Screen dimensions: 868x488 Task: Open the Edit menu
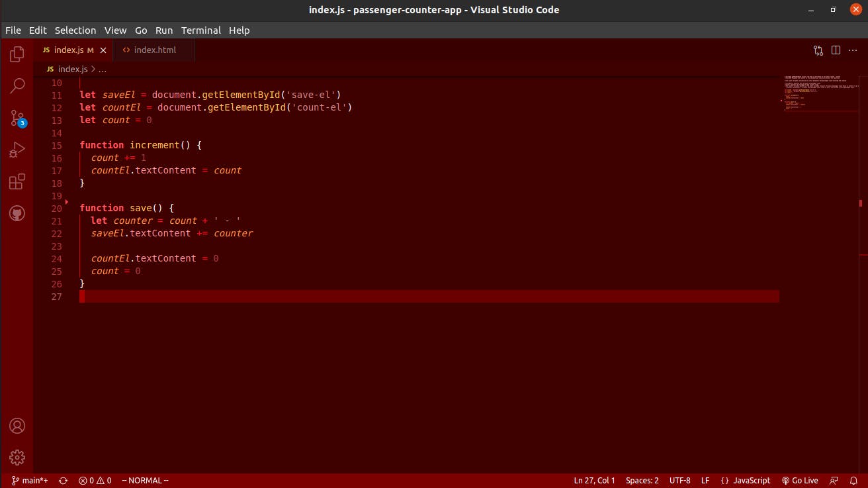[38, 30]
